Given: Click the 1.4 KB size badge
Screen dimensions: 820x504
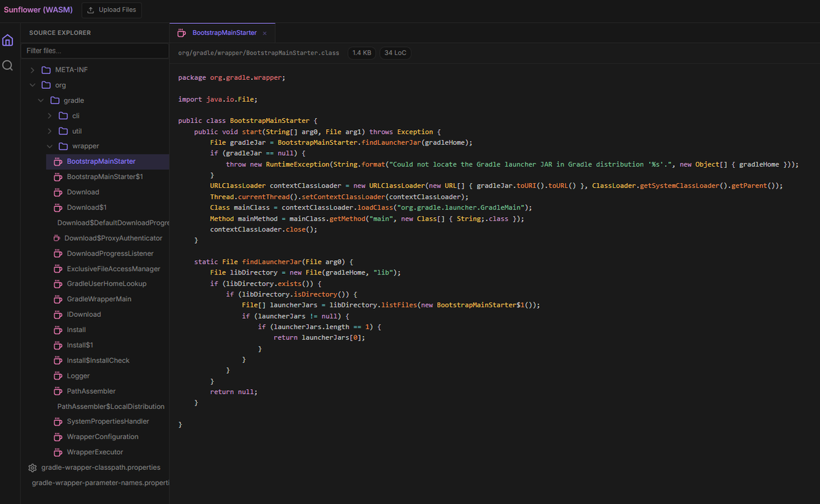Looking at the screenshot, I should coord(362,53).
